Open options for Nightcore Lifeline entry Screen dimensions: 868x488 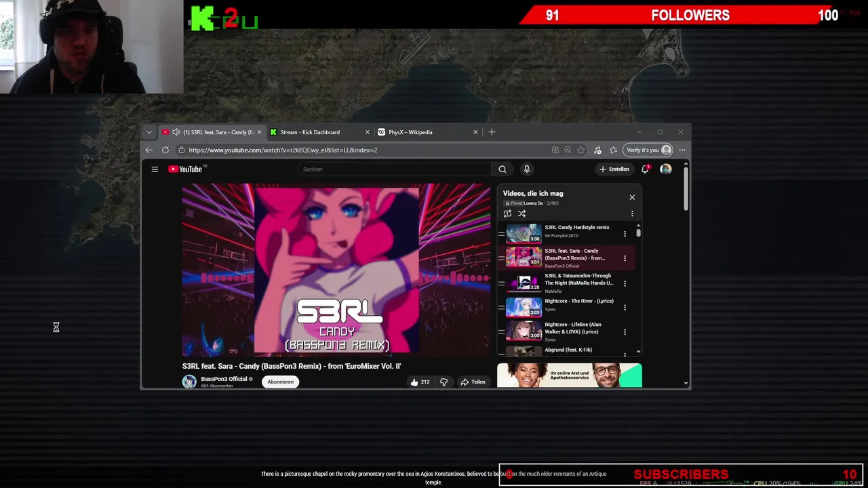pyautogui.click(x=625, y=332)
